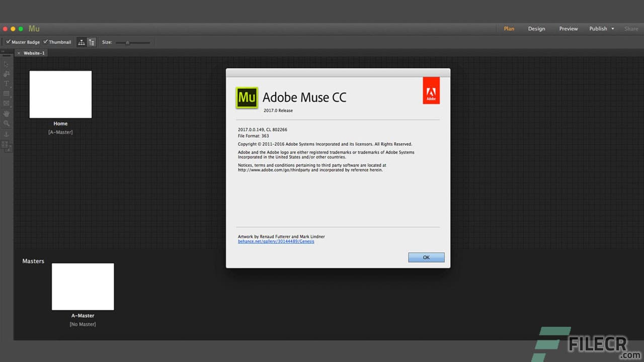This screenshot has width=644, height=362.
Task: Switch to Preview mode
Action: pyautogui.click(x=568, y=29)
